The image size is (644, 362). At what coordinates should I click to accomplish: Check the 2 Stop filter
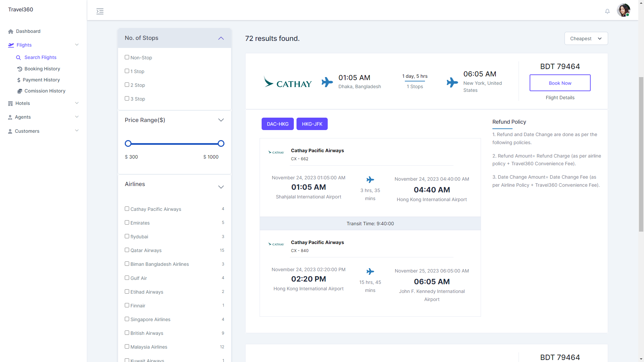point(127,85)
